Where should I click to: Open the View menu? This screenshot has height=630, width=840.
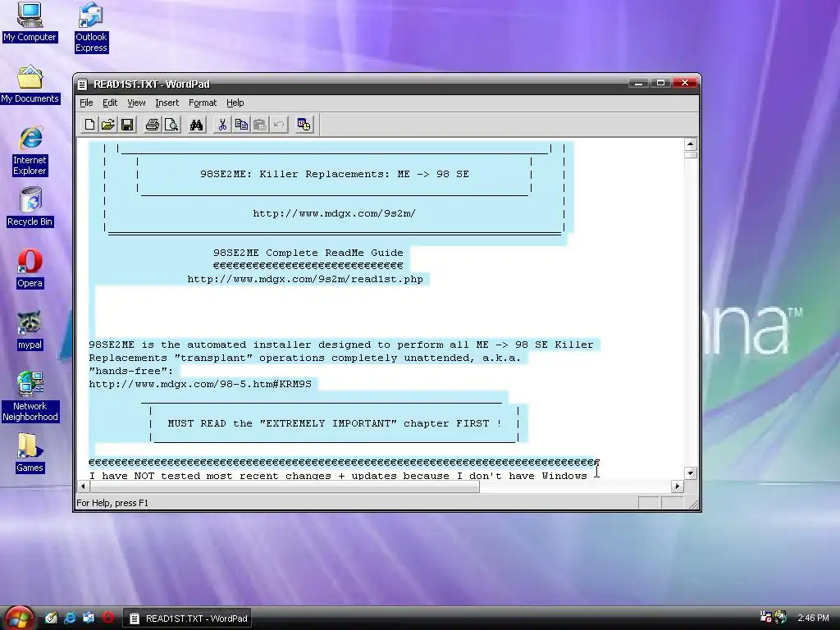(x=136, y=103)
